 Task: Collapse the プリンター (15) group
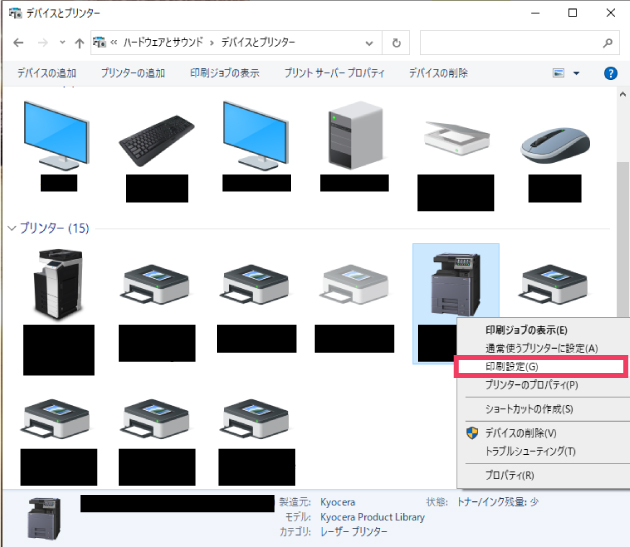click(x=12, y=228)
